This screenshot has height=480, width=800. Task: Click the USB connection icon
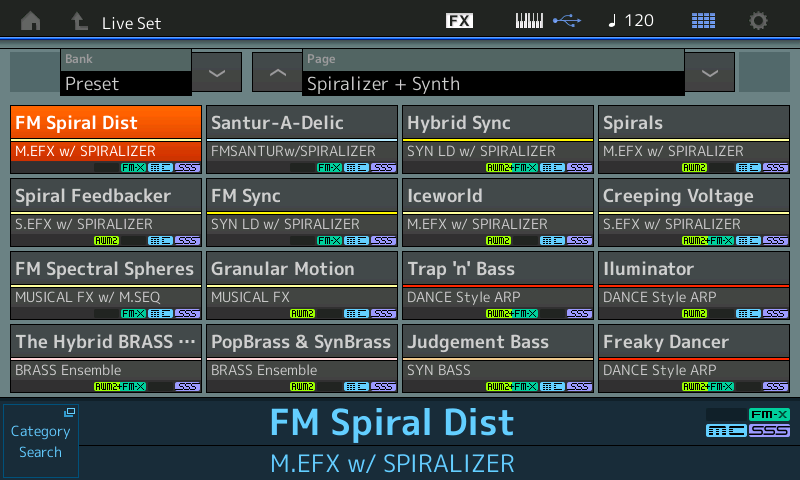pyautogui.click(x=566, y=21)
